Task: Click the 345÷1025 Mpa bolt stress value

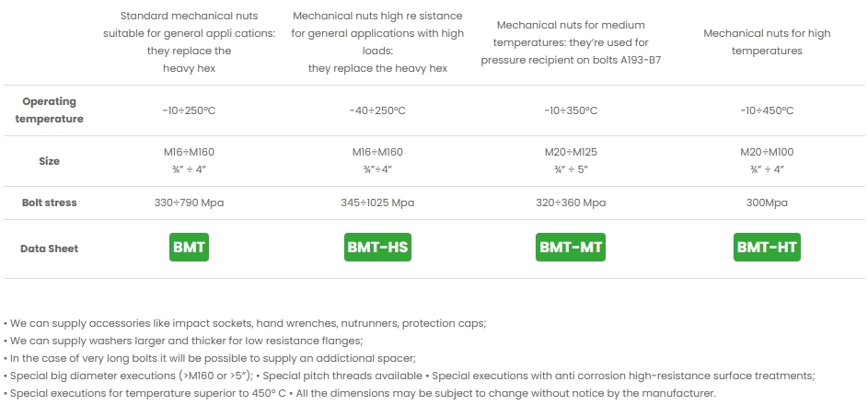Action: (x=377, y=203)
